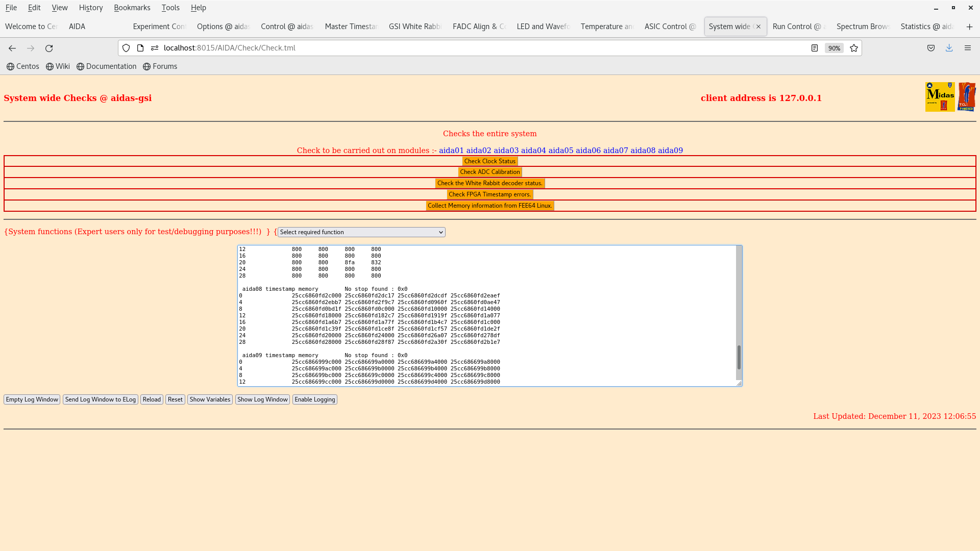This screenshot has width=980, height=551.
Task: Click the Save to Pocket icon
Action: 931,48
